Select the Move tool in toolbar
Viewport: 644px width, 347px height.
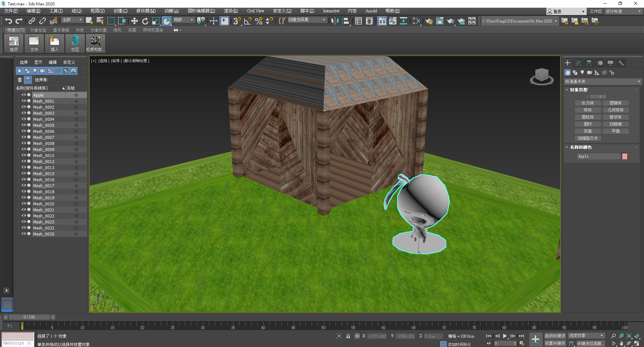(x=134, y=21)
